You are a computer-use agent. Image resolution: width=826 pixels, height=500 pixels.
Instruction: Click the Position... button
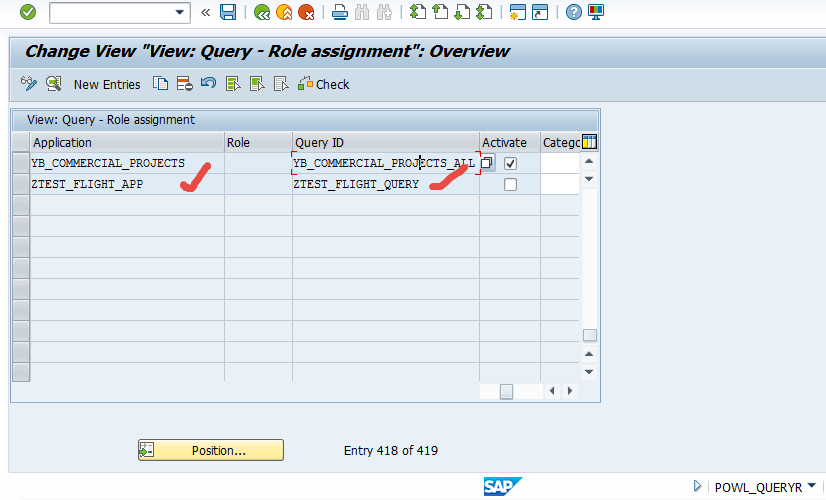tap(211, 450)
